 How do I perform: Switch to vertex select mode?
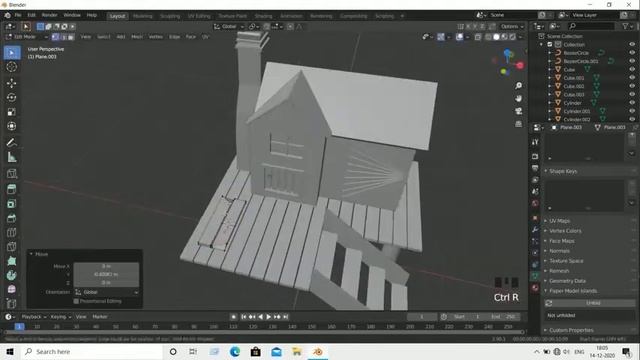(x=56, y=37)
